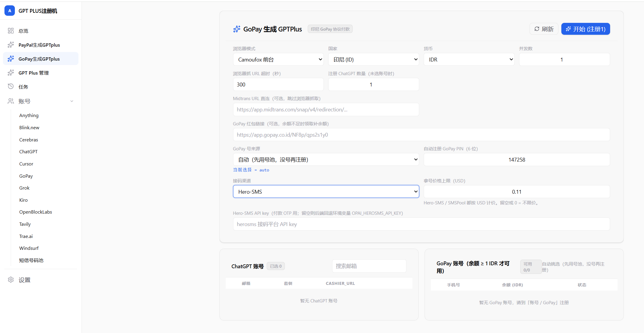Select GoPay生成GPTplus menu item

tap(41, 59)
